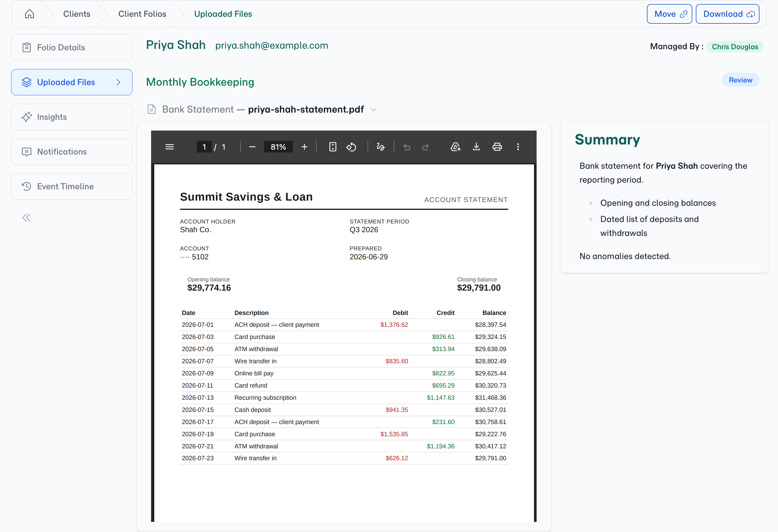Save the PDF to Drive

(455, 147)
